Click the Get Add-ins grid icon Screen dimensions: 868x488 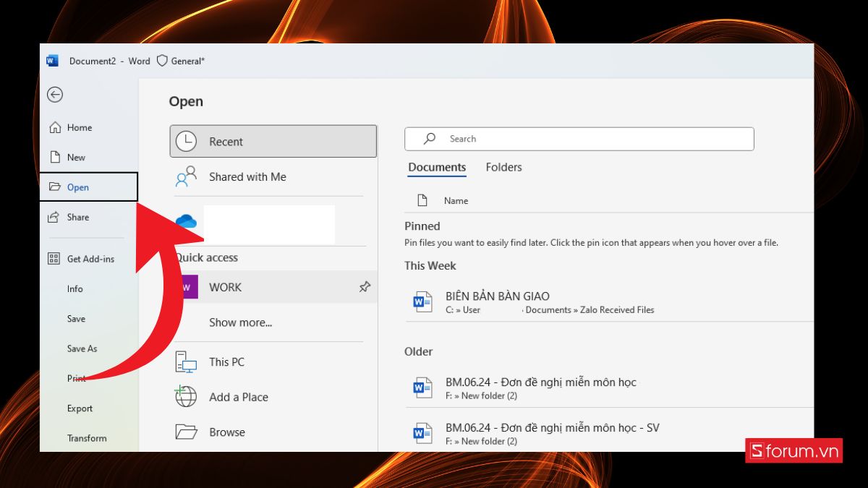54,259
